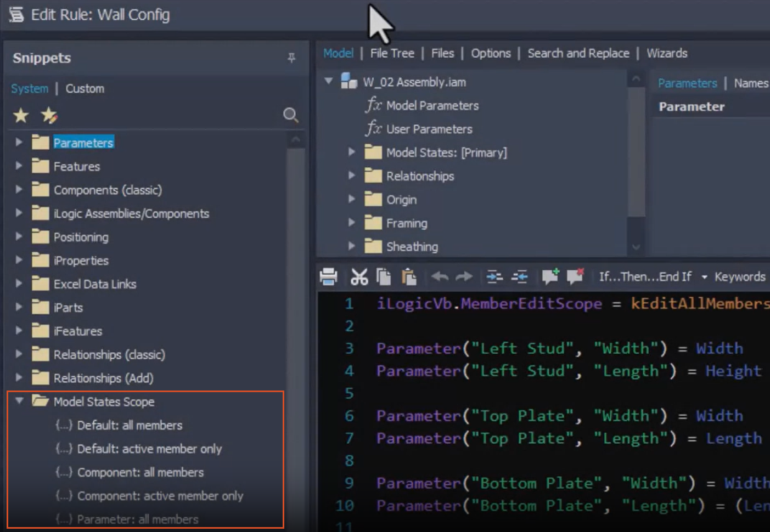Collapse the W_02 Assembly.iam tree node
This screenshot has height=532, width=770.
[x=328, y=81]
